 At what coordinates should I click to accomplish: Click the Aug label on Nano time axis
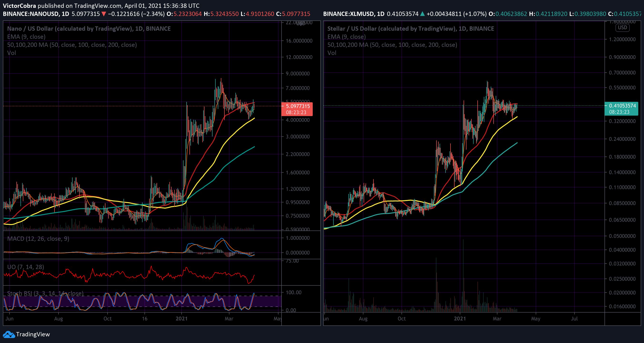click(x=59, y=318)
